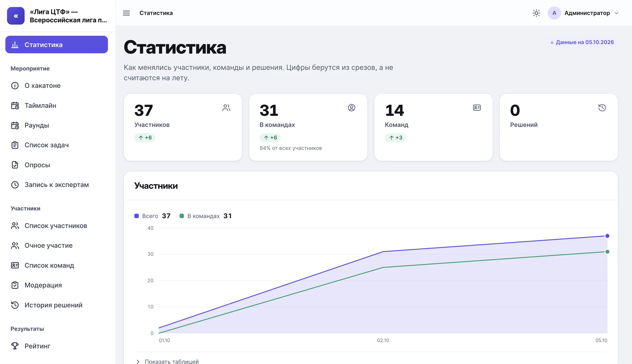Click the clock icon for Запись к экспертам
The image size is (632, 364).
coord(15,185)
